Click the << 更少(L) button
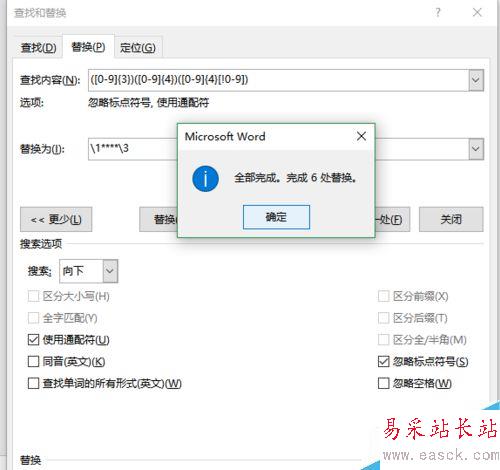Viewport: 500px width, 470px height. point(56,219)
